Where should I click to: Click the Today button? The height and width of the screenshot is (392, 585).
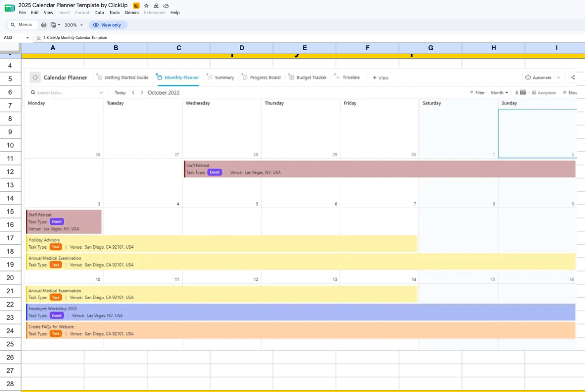(x=120, y=93)
